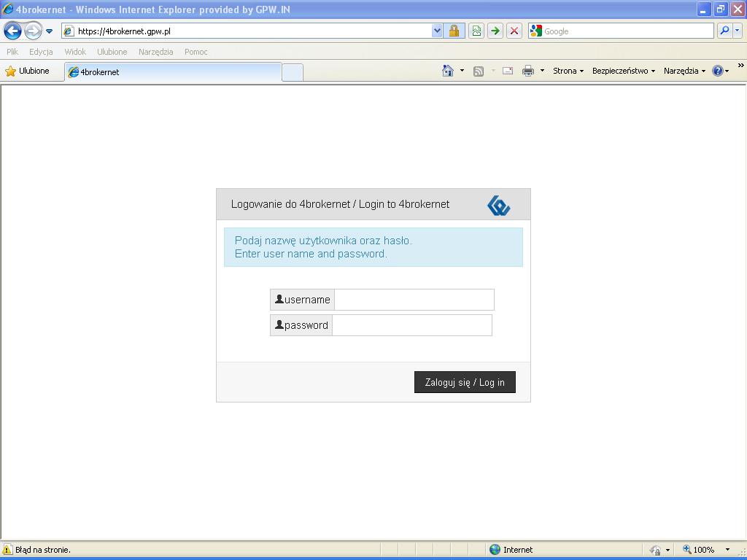
Task: Click 'Enter user name and password.' text
Action: click(311, 254)
